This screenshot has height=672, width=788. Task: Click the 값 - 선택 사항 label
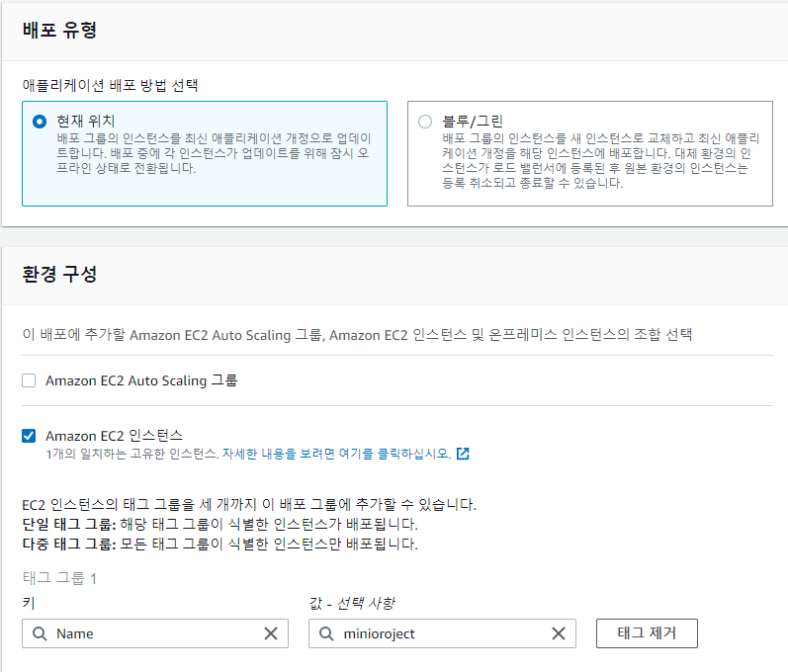point(352,603)
